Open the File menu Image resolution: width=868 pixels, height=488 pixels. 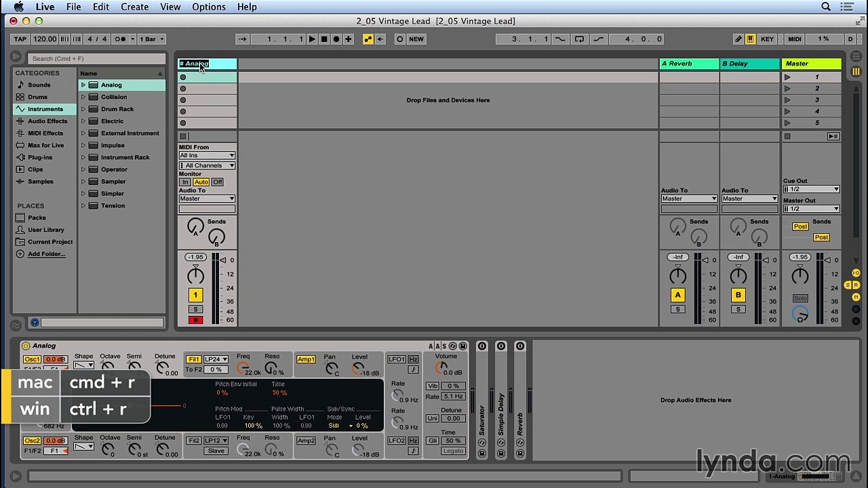tap(73, 7)
